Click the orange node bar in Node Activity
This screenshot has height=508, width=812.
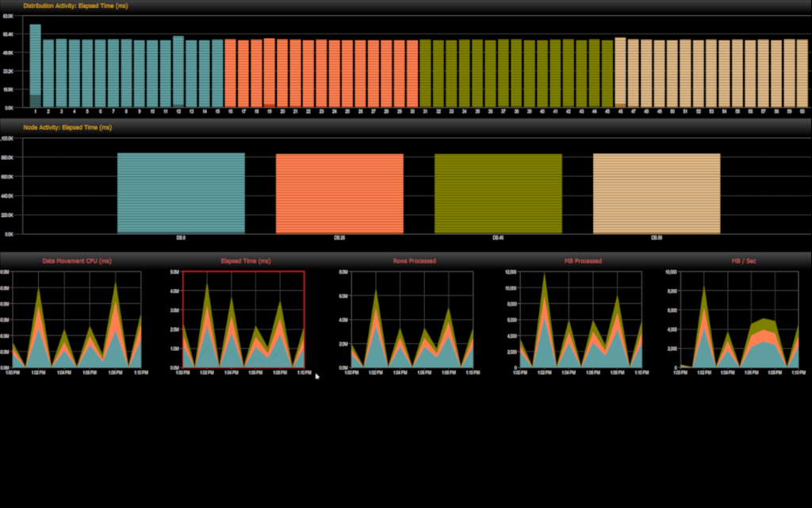point(340,193)
